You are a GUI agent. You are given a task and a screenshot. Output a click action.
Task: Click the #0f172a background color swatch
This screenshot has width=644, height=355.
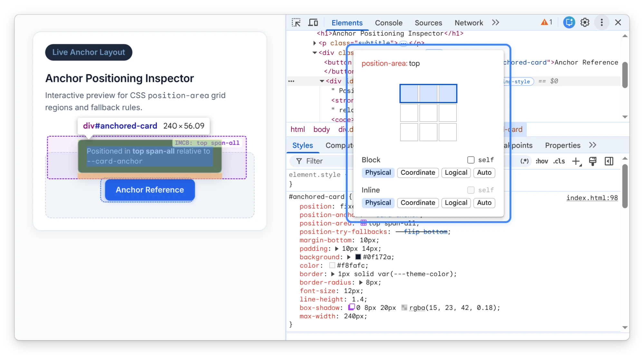[358, 257]
